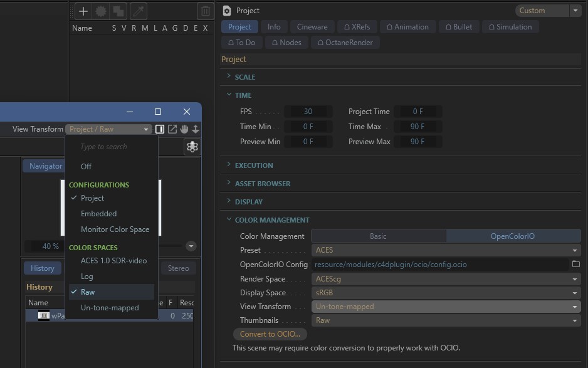Browse for OCIO config with folder icon
Viewport: 588px width, 368px height.
(x=576, y=265)
